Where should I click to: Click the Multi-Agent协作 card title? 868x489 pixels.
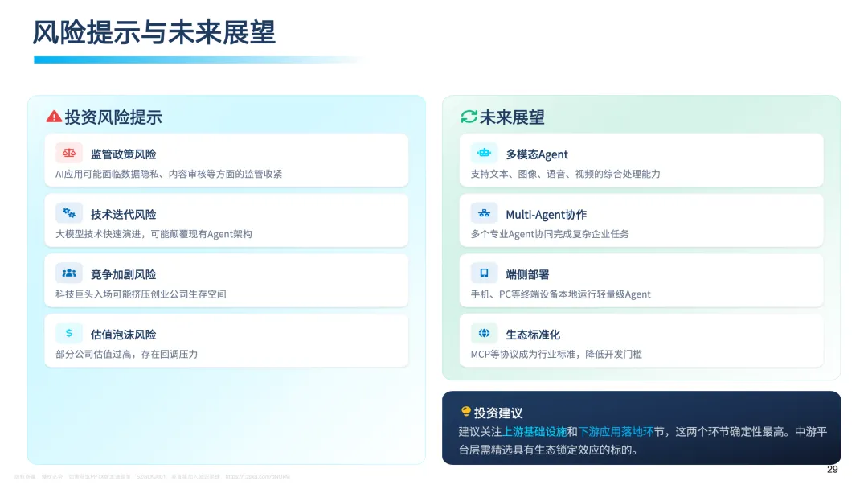pyautogui.click(x=546, y=214)
